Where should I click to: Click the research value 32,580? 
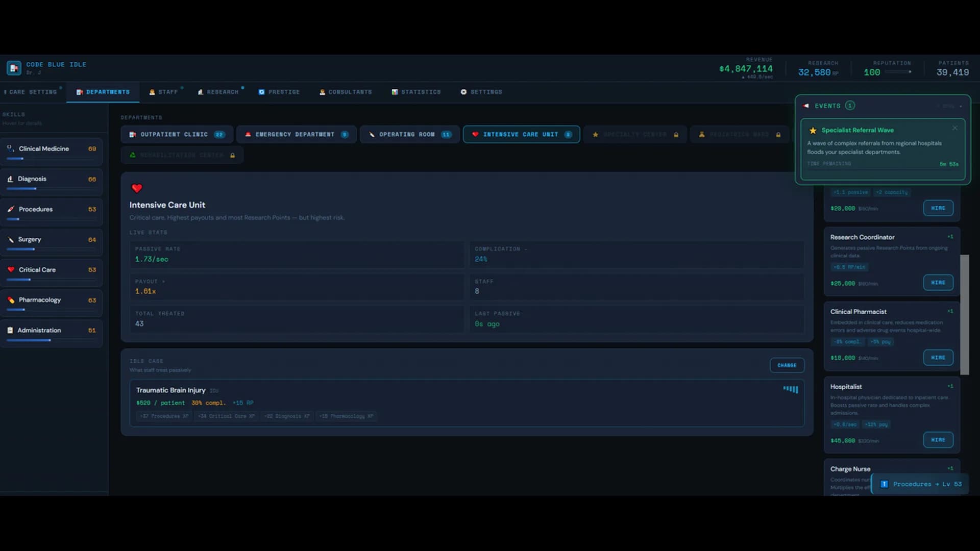coord(814,72)
